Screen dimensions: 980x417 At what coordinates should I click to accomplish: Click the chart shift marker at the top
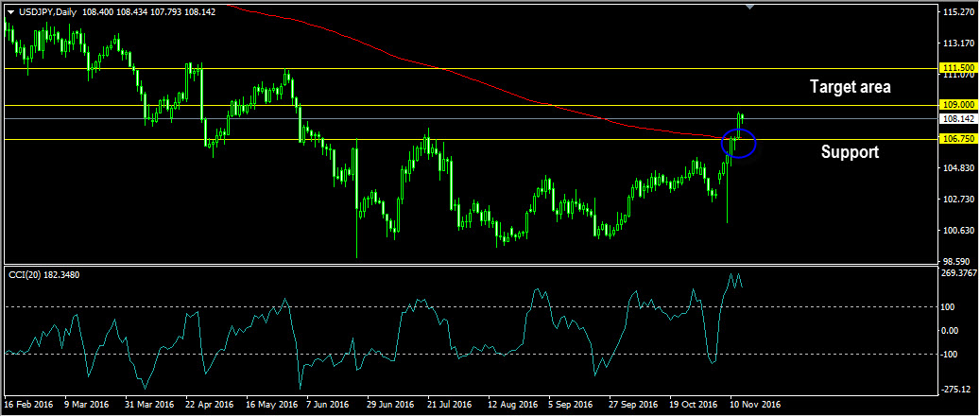[x=750, y=7]
